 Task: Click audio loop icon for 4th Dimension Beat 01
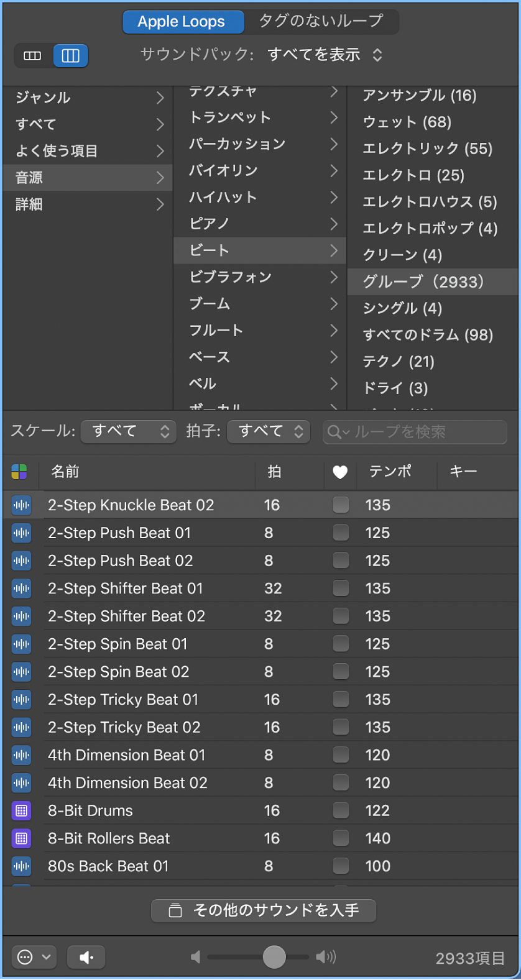coord(21,755)
